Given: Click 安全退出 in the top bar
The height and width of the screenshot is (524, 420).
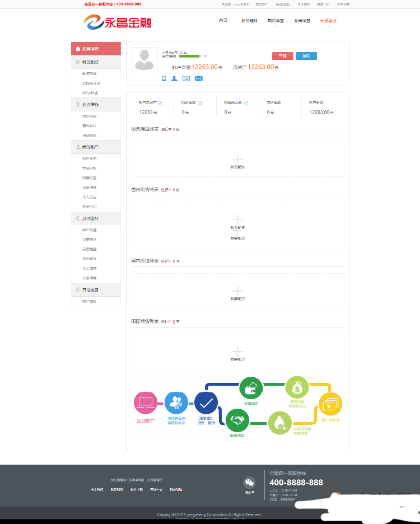Looking at the screenshot, I should tap(283, 4).
